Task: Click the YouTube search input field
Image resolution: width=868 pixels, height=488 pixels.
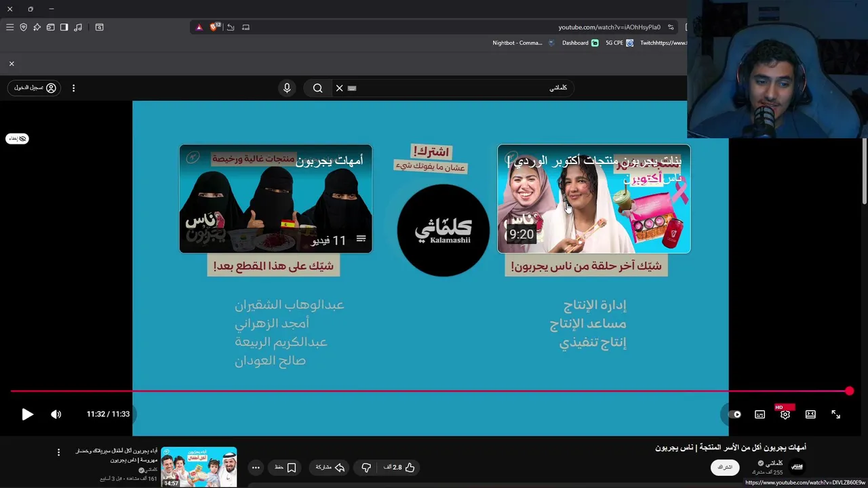Action: (x=454, y=88)
